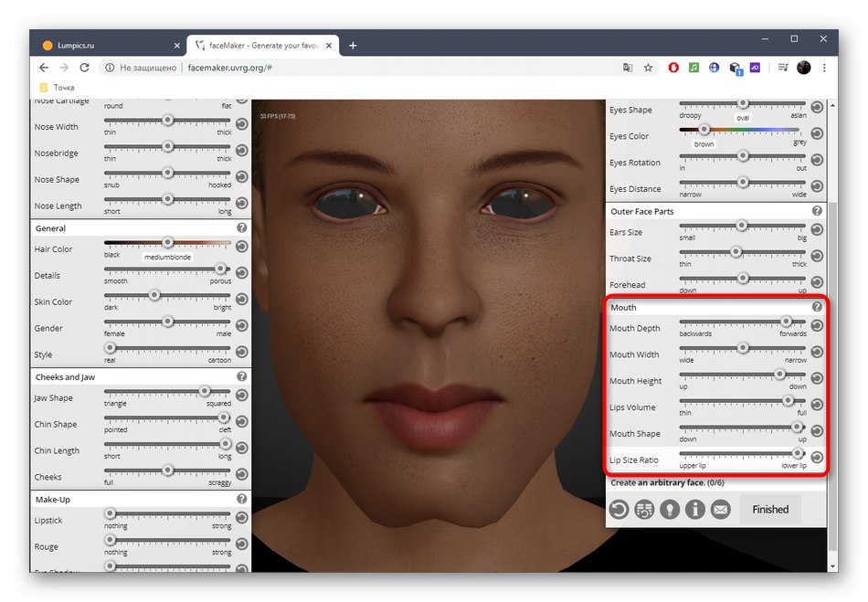The width and height of the screenshot is (868, 602).
Task: Open help for Cheeks and Jaw section
Action: (x=241, y=376)
